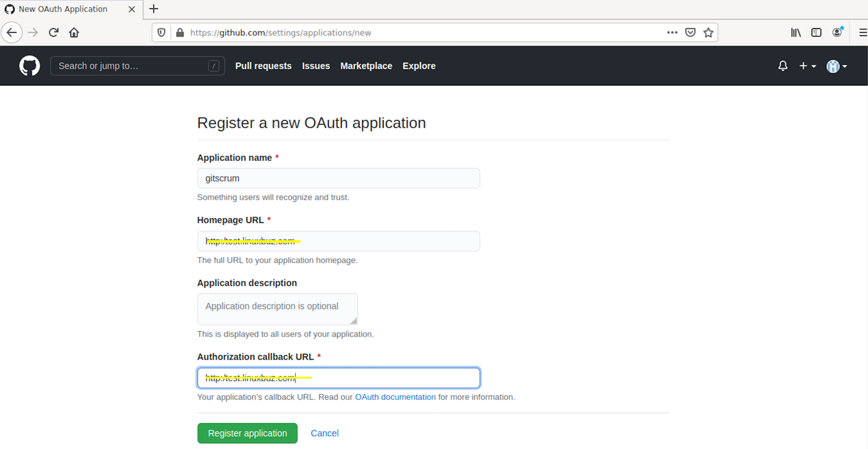The height and width of the screenshot is (449, 868).
Task: Click the Register a new OAuth application heading
Action: click(x=312, y=123)
